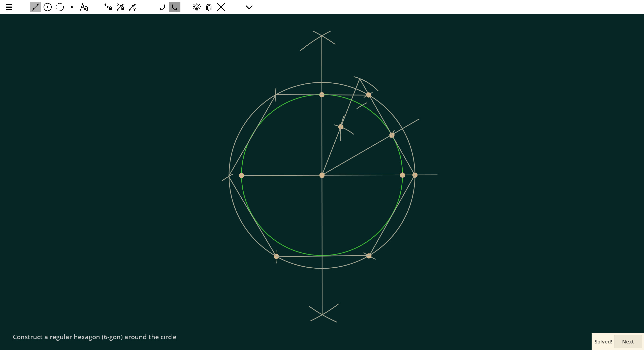Select the Line tool

[36, 7]
